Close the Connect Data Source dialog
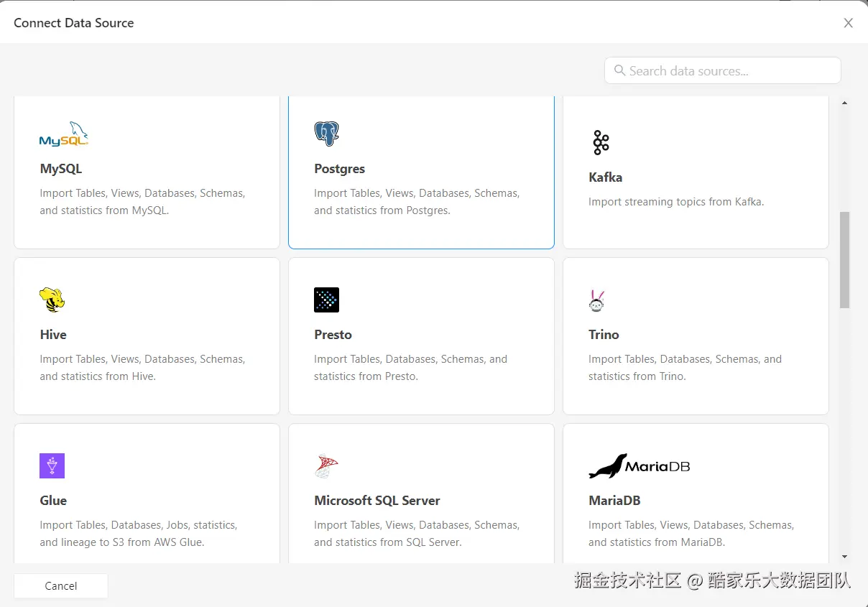The height and width of the screenshot is (607, 868). 848,23
